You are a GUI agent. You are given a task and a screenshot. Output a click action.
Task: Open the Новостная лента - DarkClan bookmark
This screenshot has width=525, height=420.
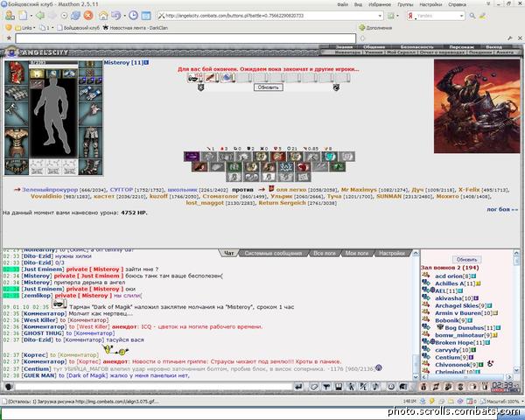click(136, 28)
